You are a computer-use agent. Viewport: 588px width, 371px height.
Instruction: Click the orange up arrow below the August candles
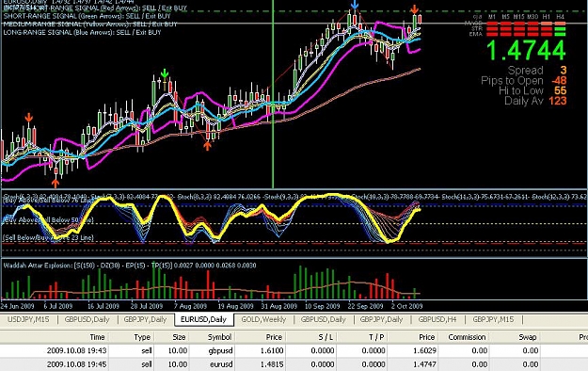point(207,145)
